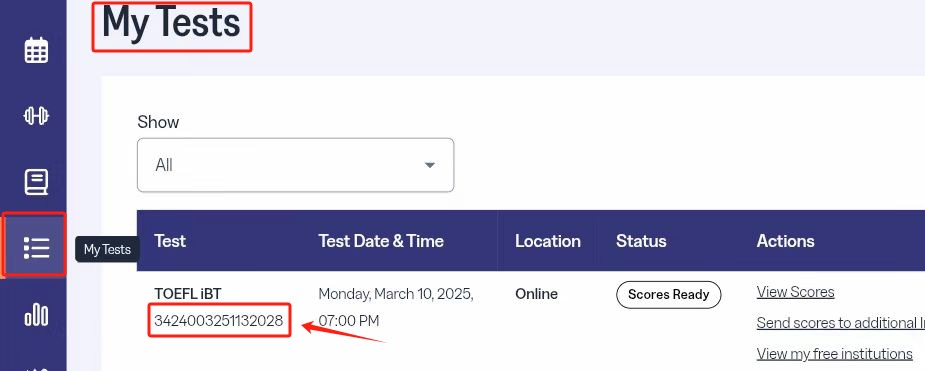Click the partially visible bottom sidebar icon

(x=36, y=368)
